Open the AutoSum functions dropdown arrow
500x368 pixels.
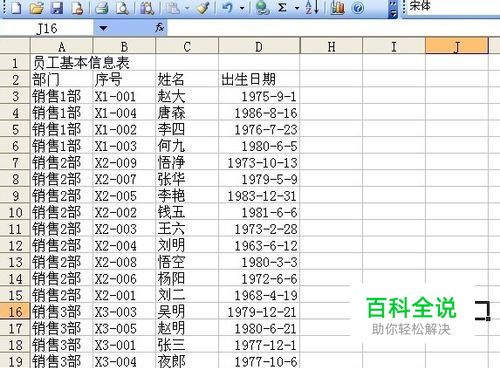pos(297,8)
